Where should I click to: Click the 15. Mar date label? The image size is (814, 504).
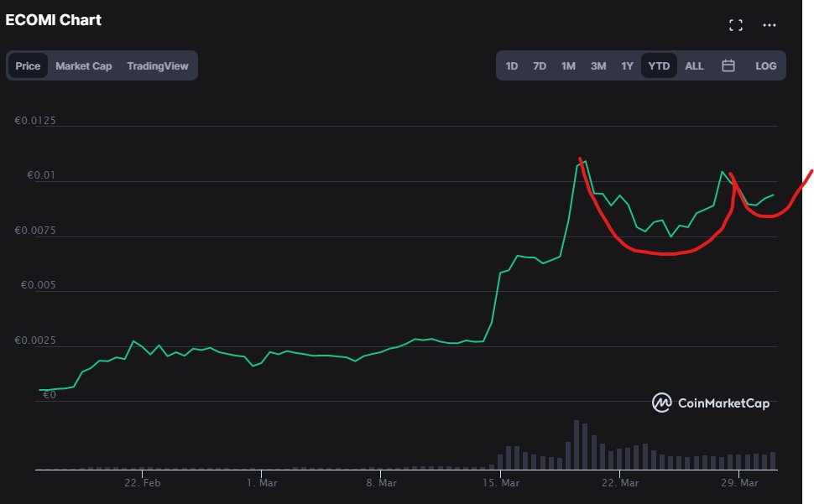point(500,483)
